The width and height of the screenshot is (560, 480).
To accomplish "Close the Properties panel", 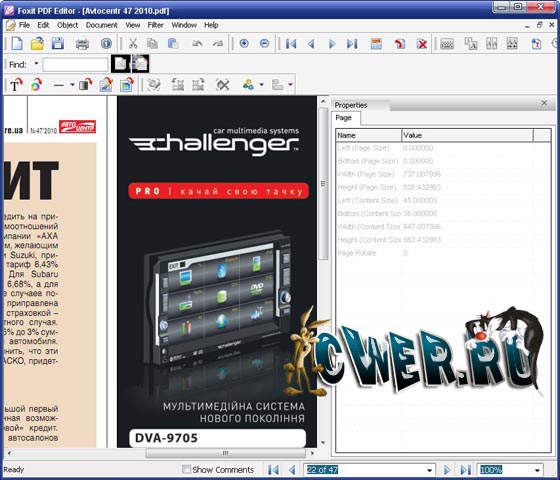I will tap(544, 103).
